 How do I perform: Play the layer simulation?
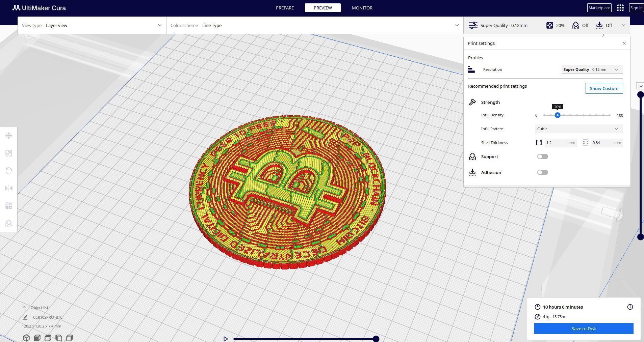[226, 339]
